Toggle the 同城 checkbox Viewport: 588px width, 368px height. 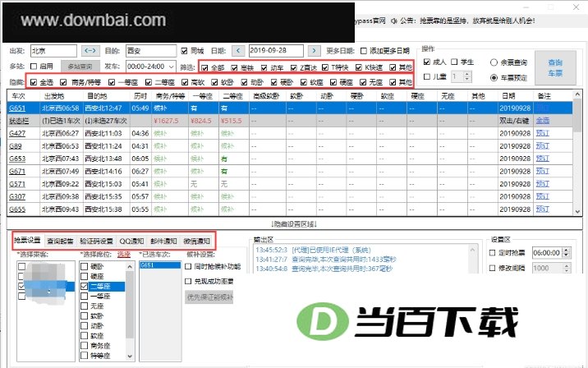pyautogui.click(x=184, y=51)
